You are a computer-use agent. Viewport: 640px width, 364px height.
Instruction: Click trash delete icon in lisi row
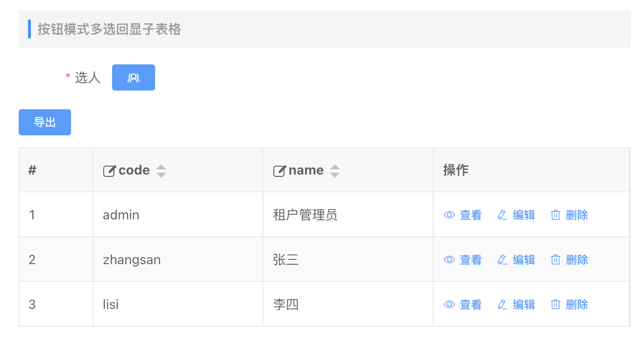click(x=555, y=304)
